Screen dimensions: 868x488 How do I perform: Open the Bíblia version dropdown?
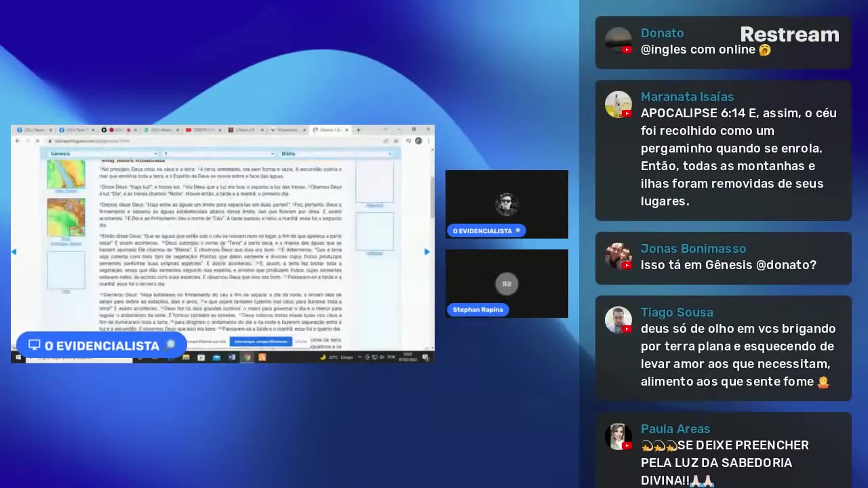coord(336,154)
